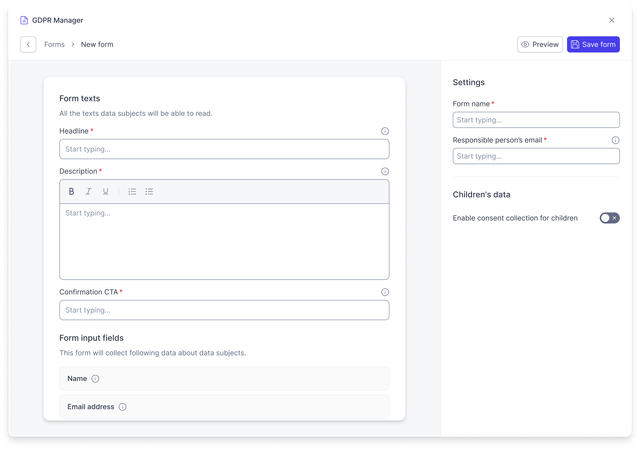The image size is (640, 449).
Task: Focus the Headline input field
Action: pyautogui.click(x=224, y=149)
